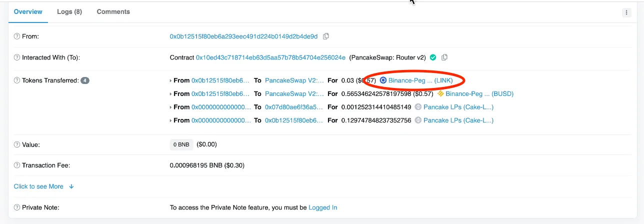Click help icon beside From label
Image resolution: width=644 pixels, height=224 pixels.
[x=17, y=36]
